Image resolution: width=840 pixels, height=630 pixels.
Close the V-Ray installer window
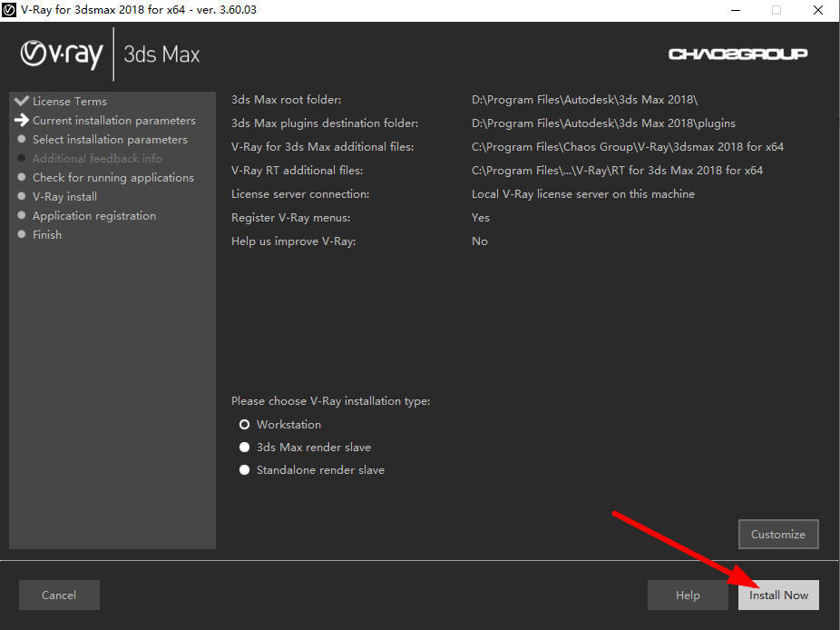(x=817, y=10)
